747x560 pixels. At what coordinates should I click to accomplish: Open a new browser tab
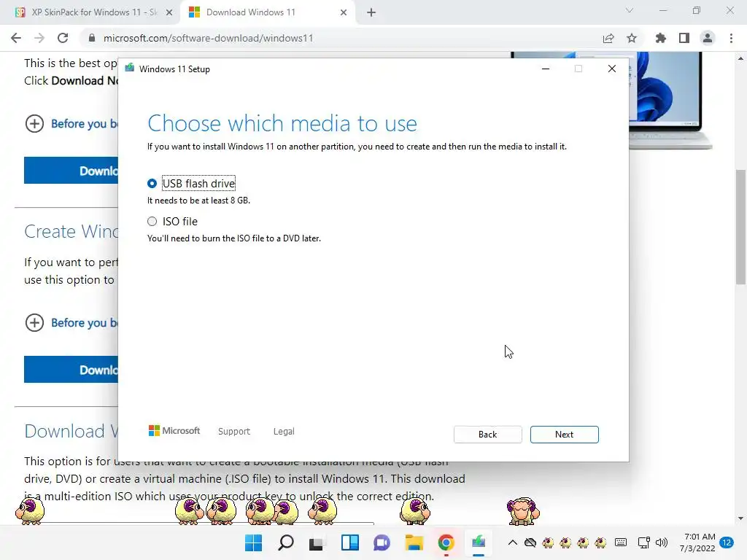(371, 13)
